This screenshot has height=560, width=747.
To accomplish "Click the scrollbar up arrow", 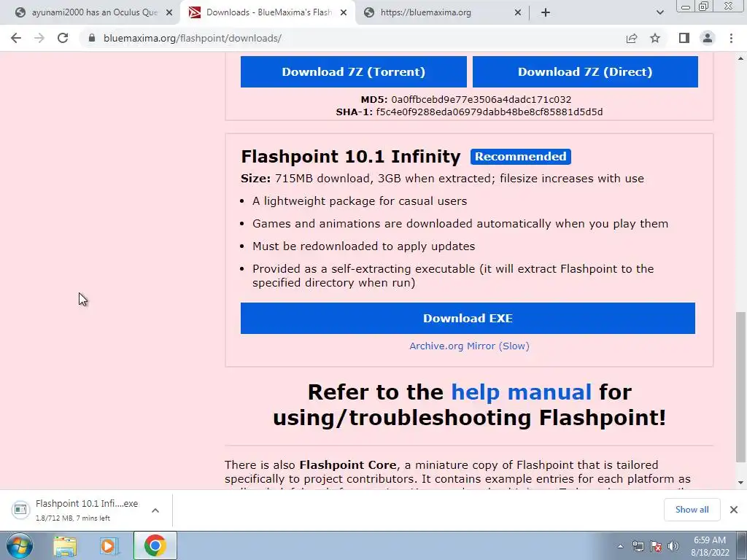I will point(740,58).
